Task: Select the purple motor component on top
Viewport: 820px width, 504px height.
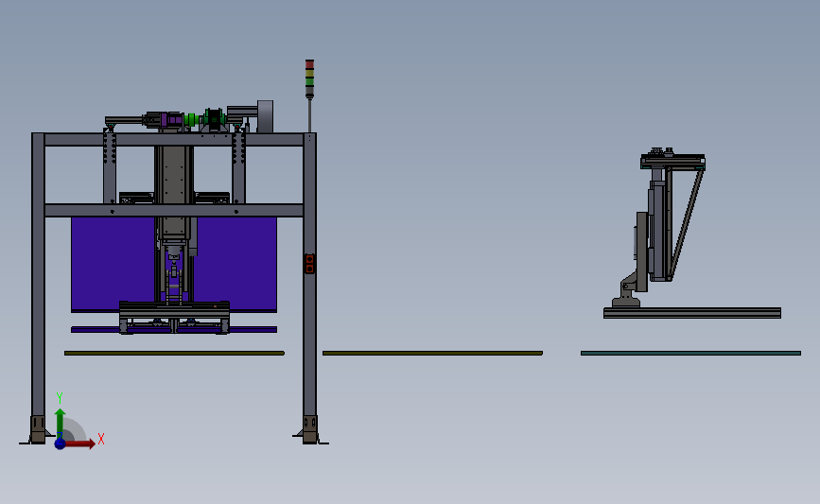Action: 171,120
